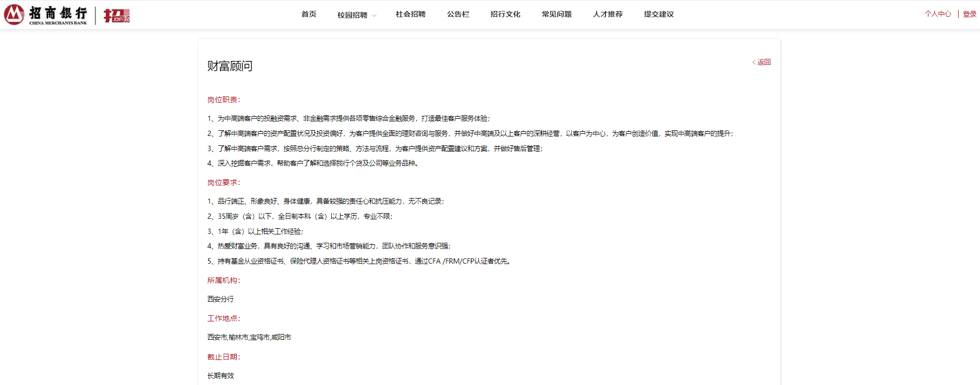Open 人才推荐 page
Viewport: 980px width, 385px height.
tap(608, 14)
